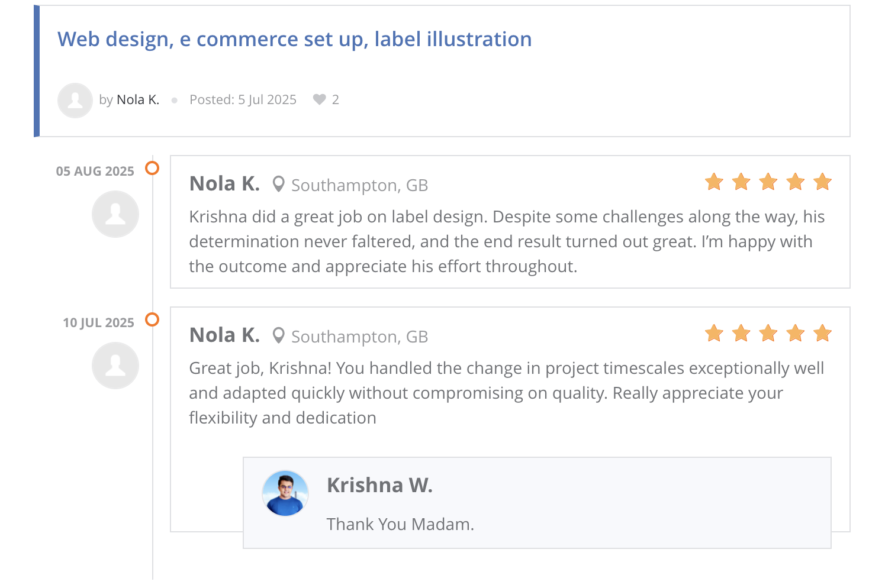This screenshot has width=869, height=588.
Task: Click the fifth star of the July review
Action: coord(822,333)
